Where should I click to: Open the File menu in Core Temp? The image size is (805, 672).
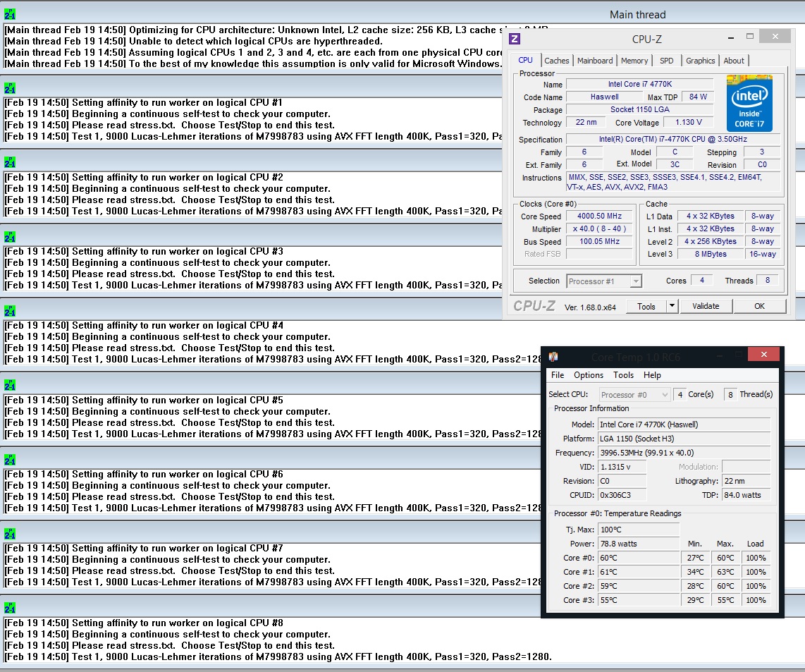point(558,375)
